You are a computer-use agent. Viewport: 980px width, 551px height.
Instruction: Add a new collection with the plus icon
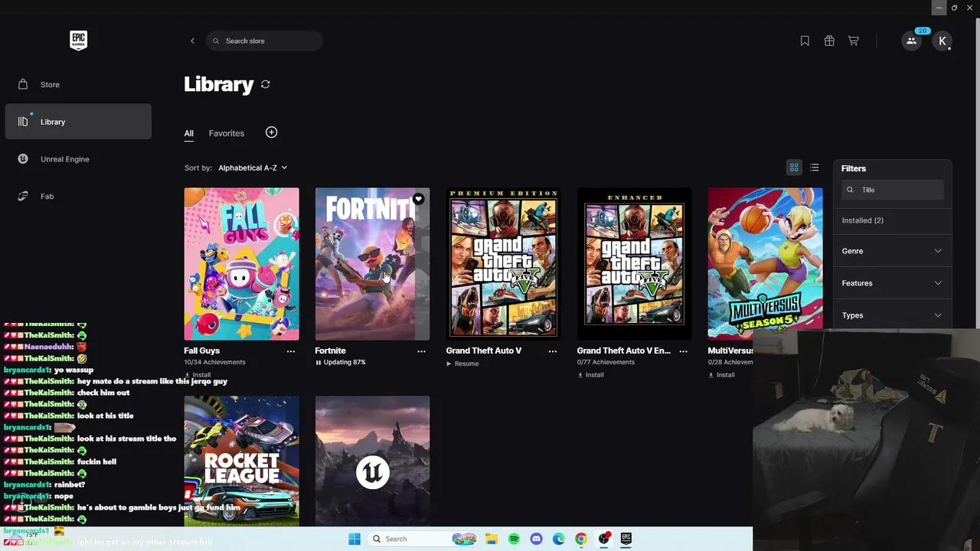pyautogui.click(x=271, y=132)
